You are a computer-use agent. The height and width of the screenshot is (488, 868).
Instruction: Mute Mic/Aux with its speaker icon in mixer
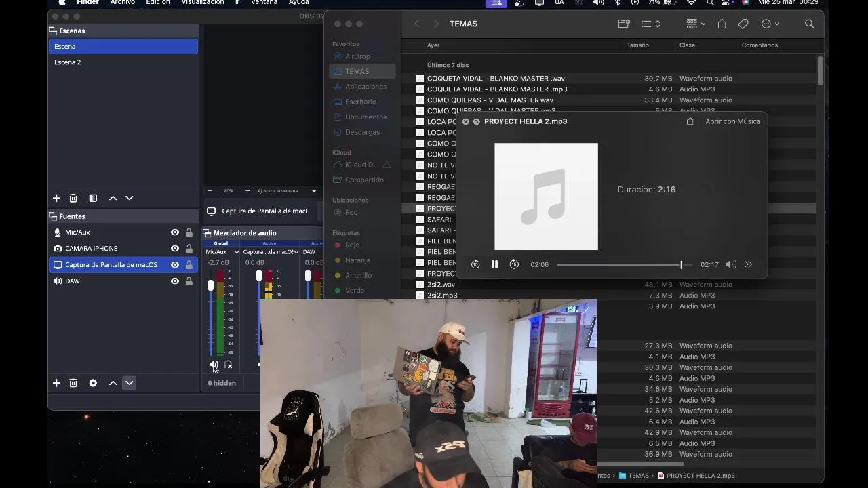(x=214, y=365)
